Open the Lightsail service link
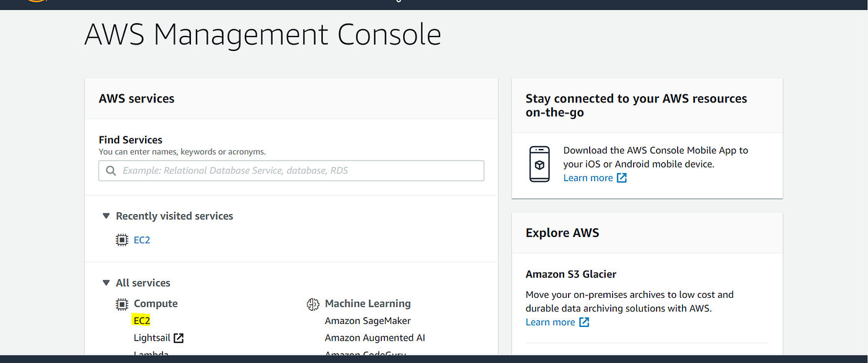The image size is (868, 363). (153, 338)
